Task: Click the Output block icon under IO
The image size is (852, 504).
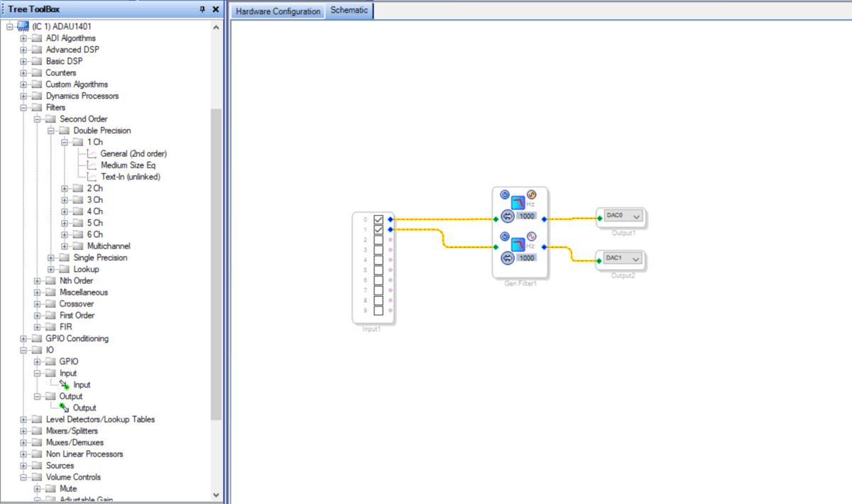Action: pyautogui.click(x=65, y=407)
